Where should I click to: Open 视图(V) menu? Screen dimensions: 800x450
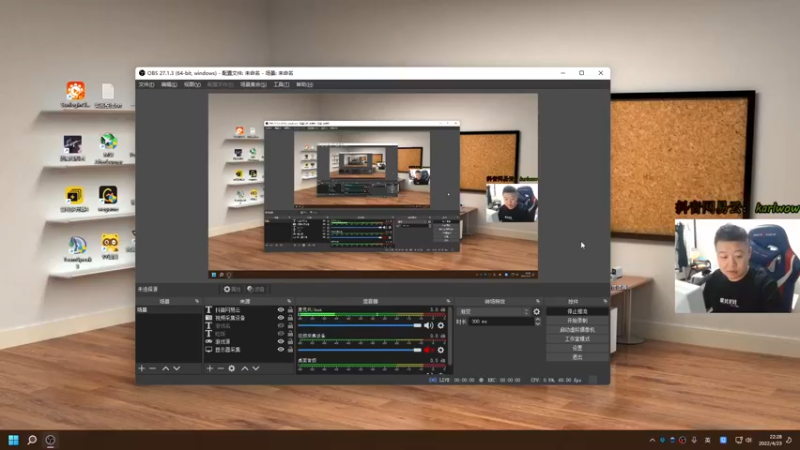coord(192,85)
